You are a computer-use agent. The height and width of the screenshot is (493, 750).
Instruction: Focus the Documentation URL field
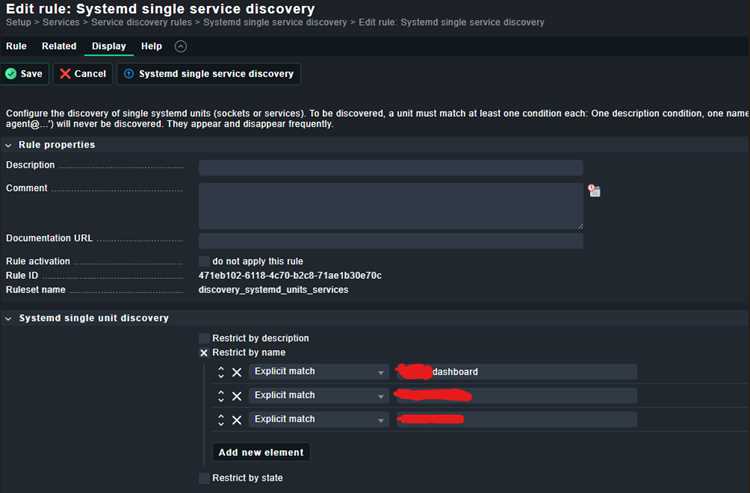390,241
